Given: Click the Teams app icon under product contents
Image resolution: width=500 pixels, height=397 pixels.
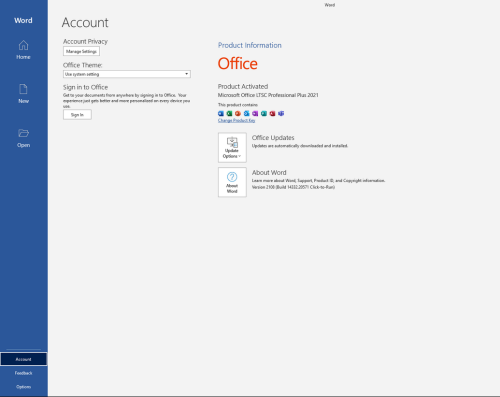Looking at the screenshot, I should point(281,113).
